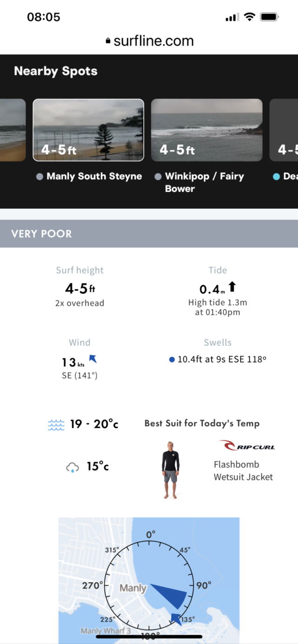Select the Manly South Steyne spot link
Image resolution: width=298 pixels, height=644 pixels.
(94, 177)
